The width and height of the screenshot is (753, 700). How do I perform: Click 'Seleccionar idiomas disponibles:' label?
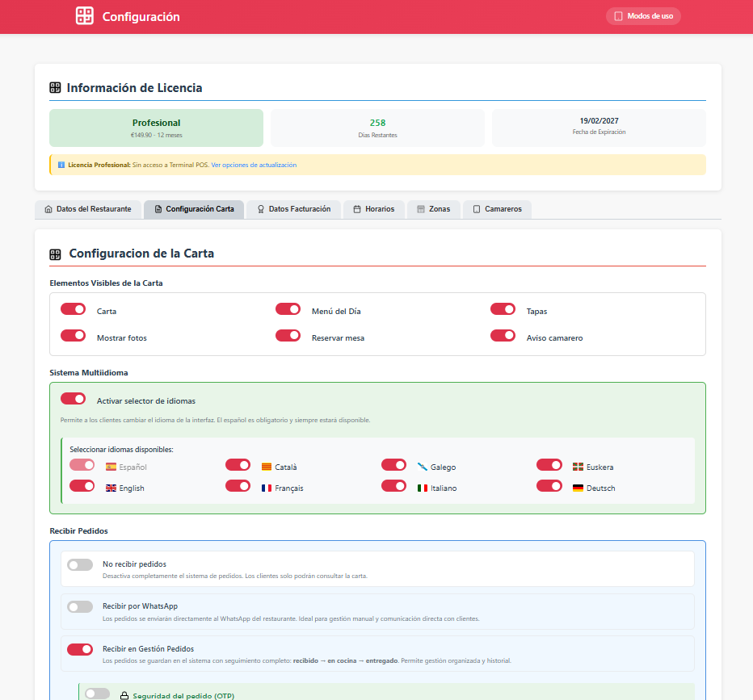(121, 450)
